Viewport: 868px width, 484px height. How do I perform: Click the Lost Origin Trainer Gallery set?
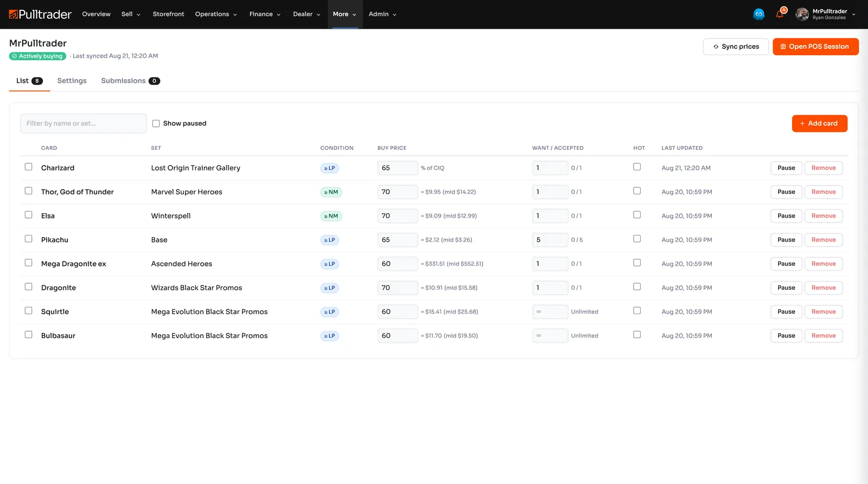(x=196, y=168)
